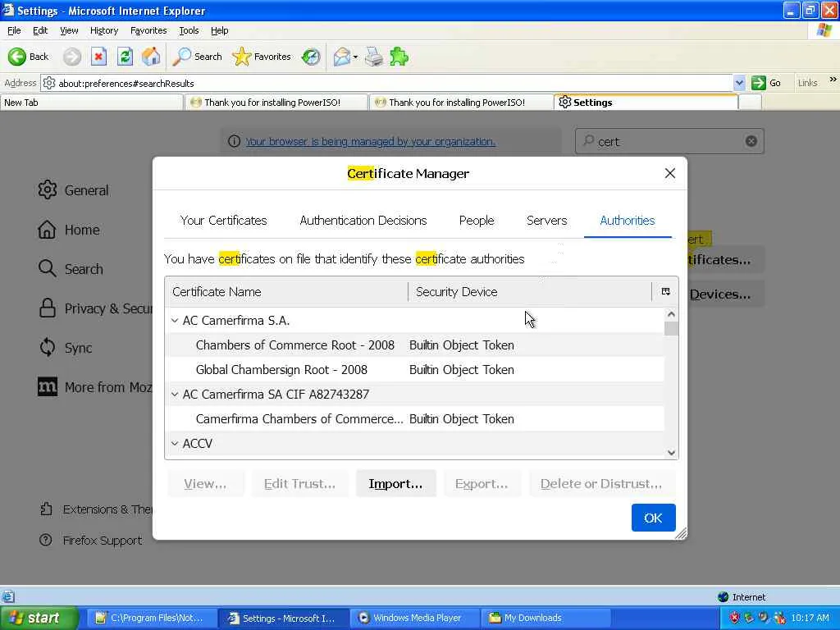
Task: Close the Certificate Manager dialog
Action: (x=669, y=173)
